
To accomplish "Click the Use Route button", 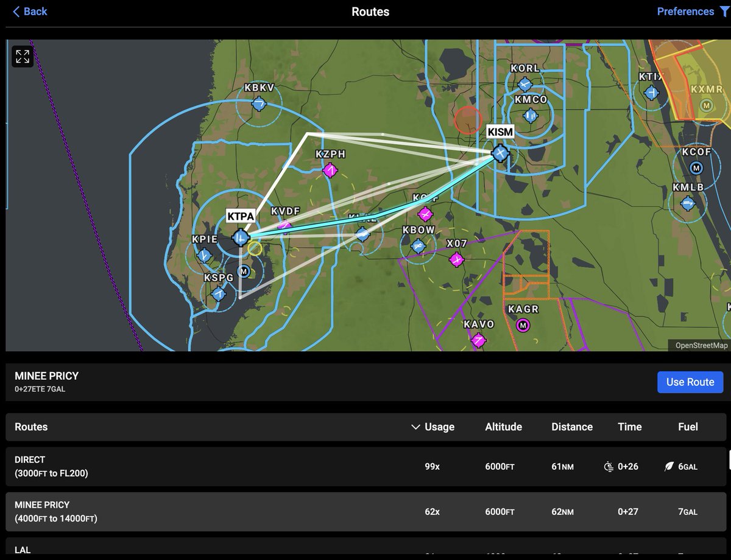I will (690, 382).
